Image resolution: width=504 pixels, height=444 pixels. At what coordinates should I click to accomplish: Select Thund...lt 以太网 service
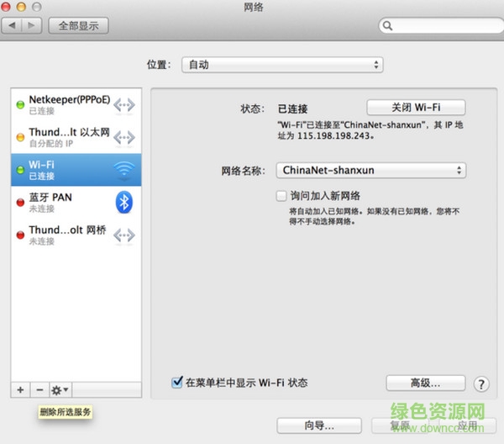(76, 137)
